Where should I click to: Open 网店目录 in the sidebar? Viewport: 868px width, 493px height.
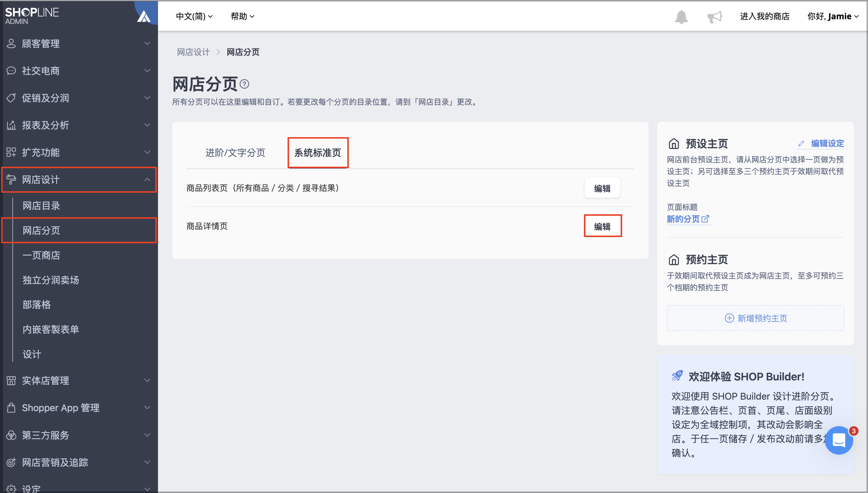coord(41,205)
